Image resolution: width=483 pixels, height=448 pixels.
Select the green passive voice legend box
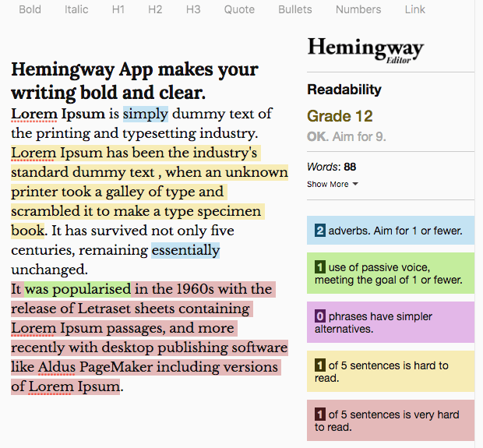[390, 273]
